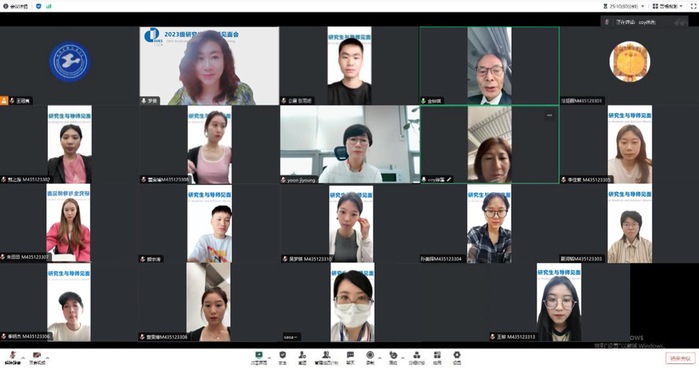
Task: Expand the arrow next to record button
Action: pyautogui.click(x=380, y=357)
